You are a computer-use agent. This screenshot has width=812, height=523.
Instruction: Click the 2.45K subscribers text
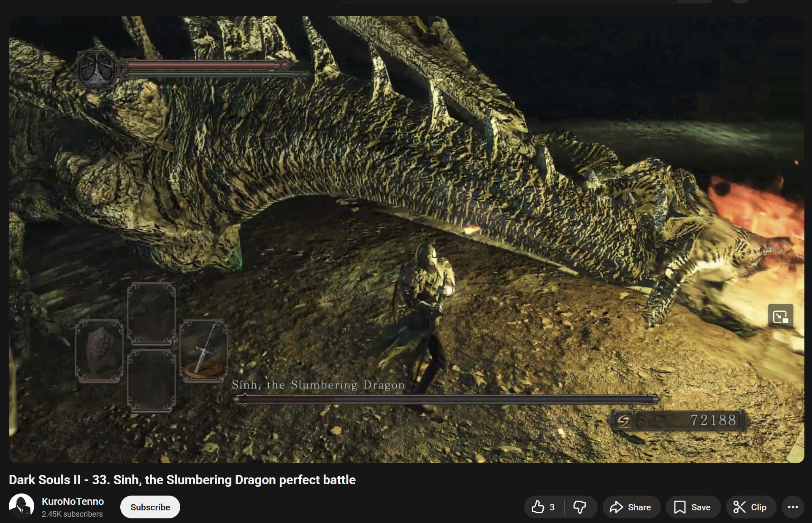[72, 514]
